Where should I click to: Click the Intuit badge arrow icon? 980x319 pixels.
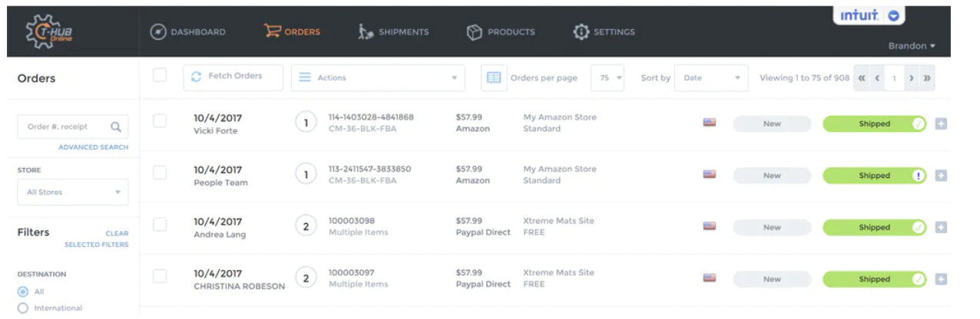coord(893,15)
